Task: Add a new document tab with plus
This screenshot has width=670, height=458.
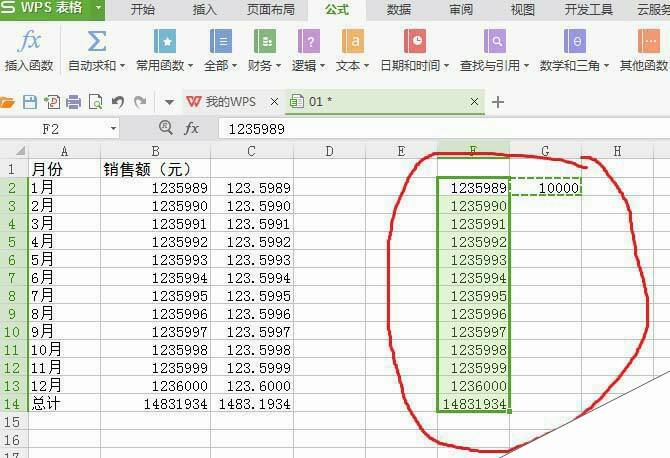Action: click(x=498, y=102)
